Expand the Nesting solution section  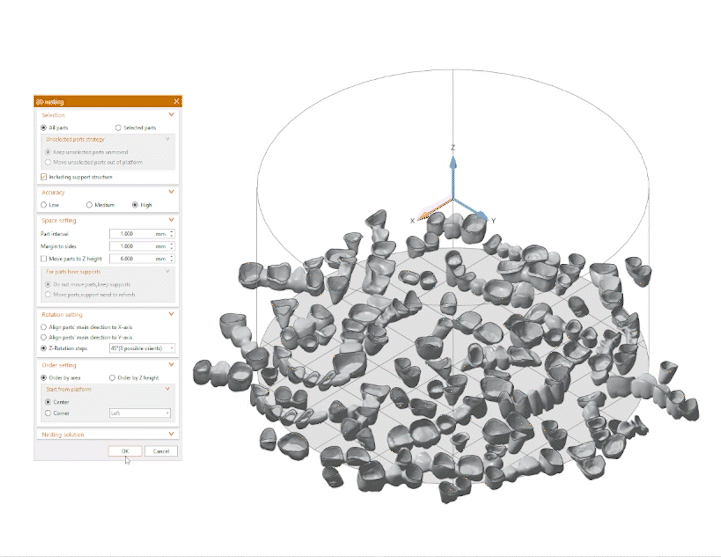coord(172,435)
